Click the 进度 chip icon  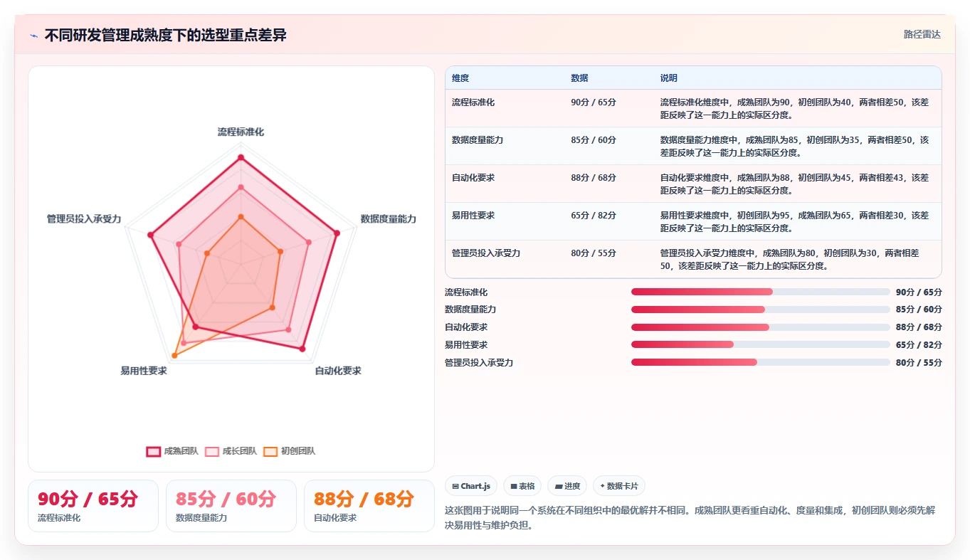pyautogui.click(x=559, y=487)
